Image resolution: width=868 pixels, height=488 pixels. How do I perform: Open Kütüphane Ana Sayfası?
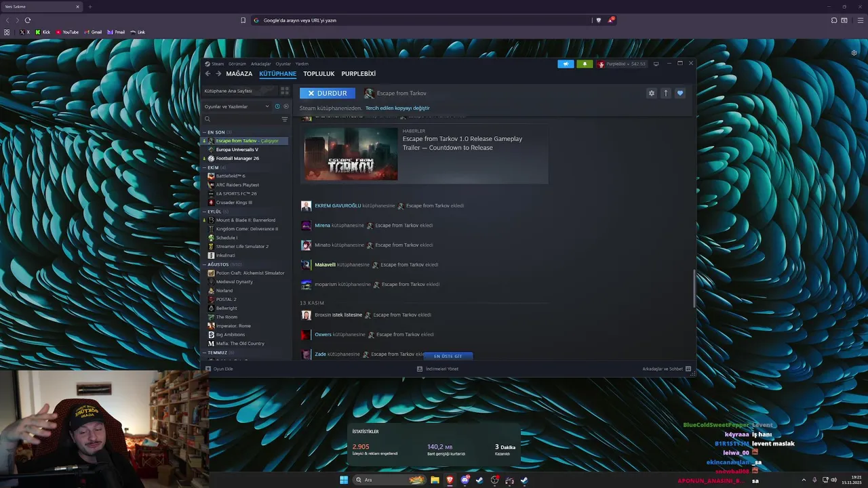point(240,91)
